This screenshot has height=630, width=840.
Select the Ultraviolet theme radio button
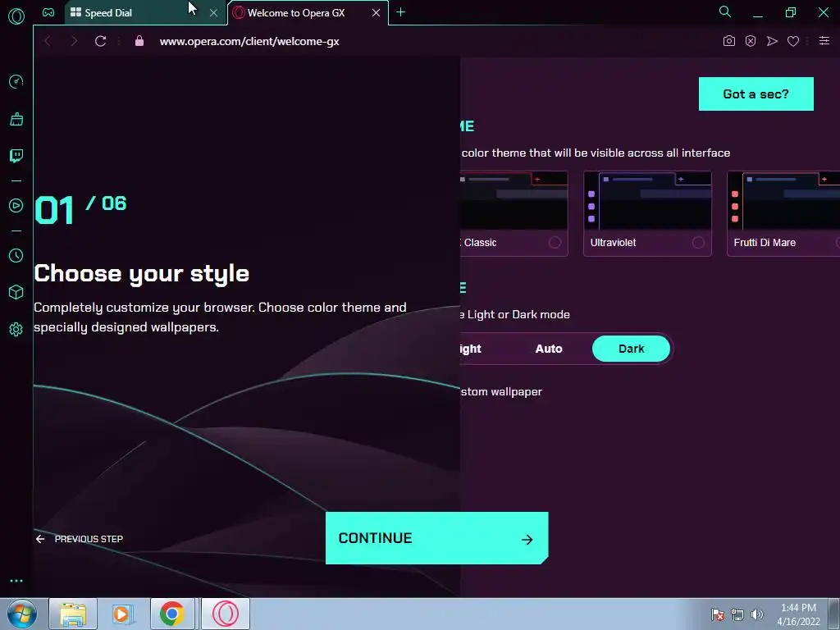(698, 243)
